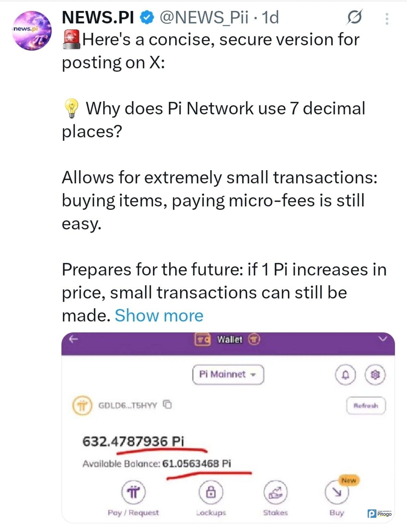The image size is (407, 532).
Task: Open wallet notifications bell
Action: tap(346, 375)
